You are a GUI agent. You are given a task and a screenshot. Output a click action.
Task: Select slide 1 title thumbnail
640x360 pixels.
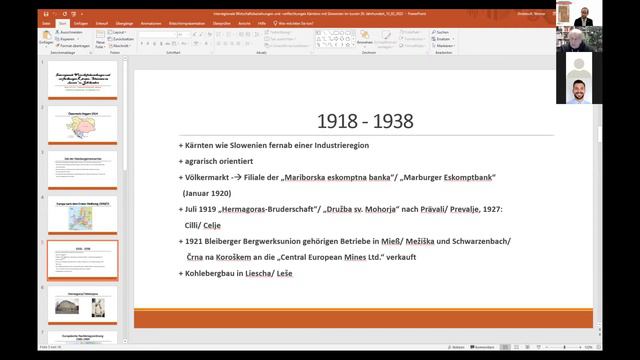82,80
